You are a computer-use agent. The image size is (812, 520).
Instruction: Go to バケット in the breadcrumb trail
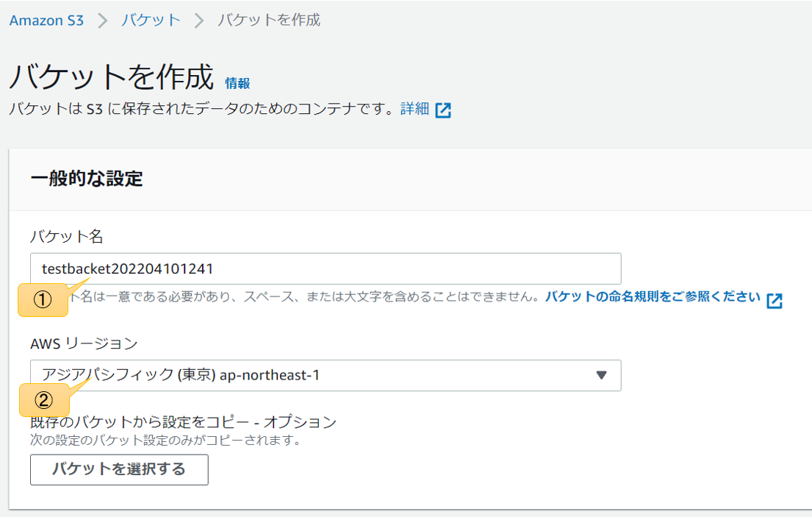pos(151,21)
